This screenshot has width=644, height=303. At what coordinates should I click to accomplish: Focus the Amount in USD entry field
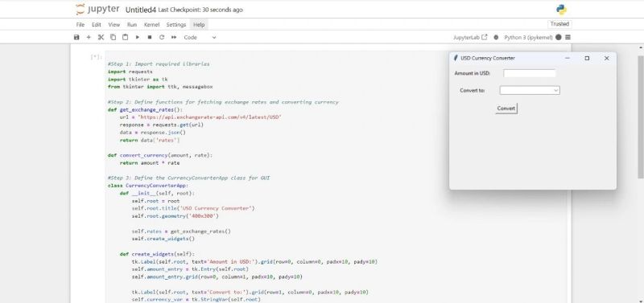click(530, 73)
